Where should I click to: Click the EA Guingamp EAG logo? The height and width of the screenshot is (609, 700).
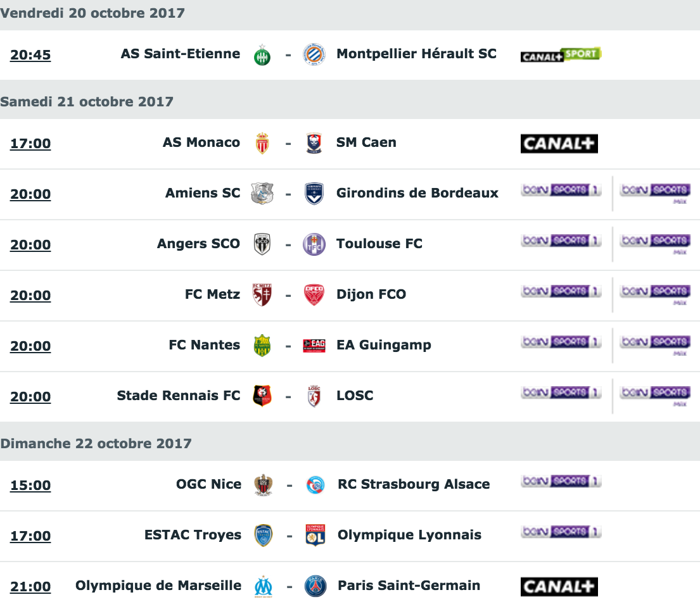pyautogui.click(x=314, y=346)
